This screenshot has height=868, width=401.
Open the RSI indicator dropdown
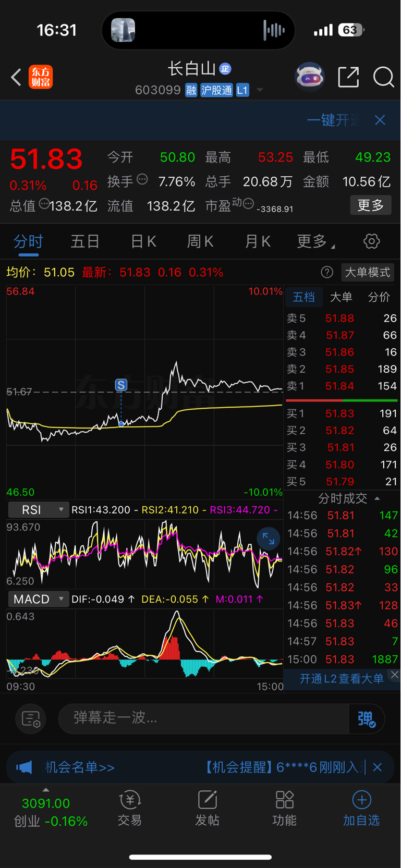click(38, 509)
